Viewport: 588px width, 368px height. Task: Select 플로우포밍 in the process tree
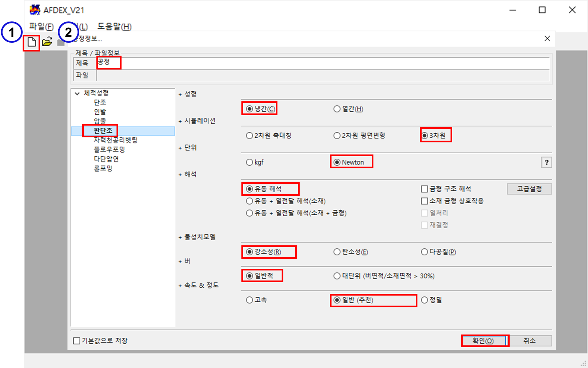pos(109,149)
